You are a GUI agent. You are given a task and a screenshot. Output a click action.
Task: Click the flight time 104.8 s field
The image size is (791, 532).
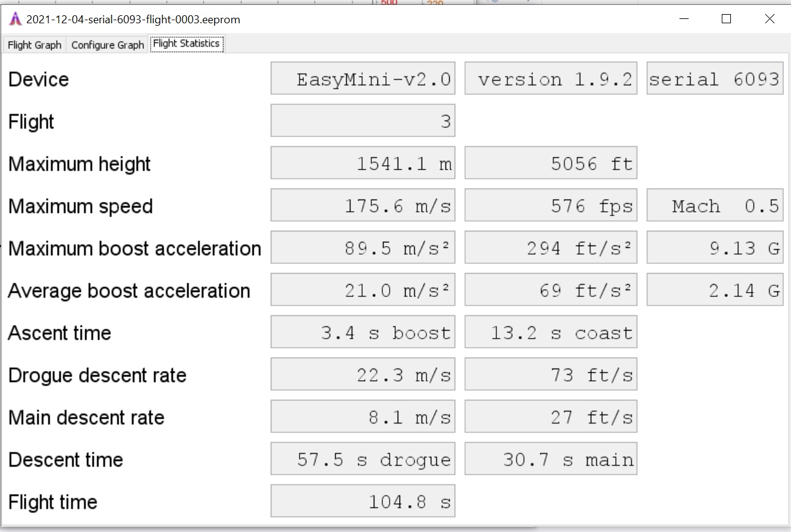363,501
